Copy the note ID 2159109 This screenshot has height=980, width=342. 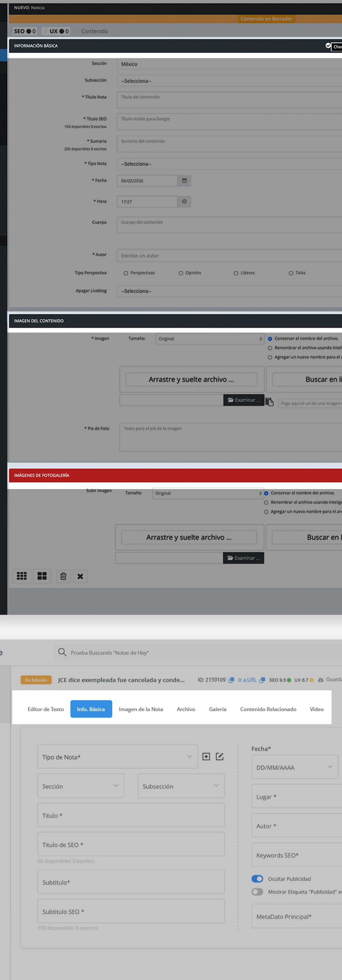tap(231, 680)
